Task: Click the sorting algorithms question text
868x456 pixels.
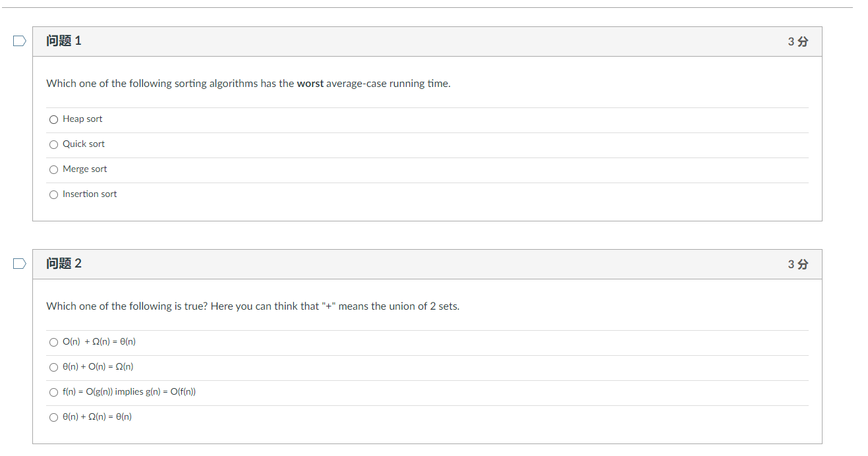Action: [248, 84]
